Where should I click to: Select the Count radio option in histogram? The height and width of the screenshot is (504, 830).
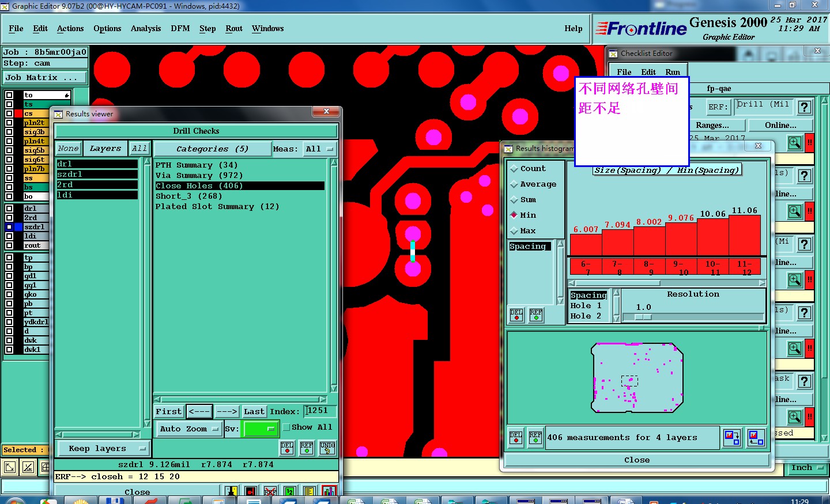point(527,169)
